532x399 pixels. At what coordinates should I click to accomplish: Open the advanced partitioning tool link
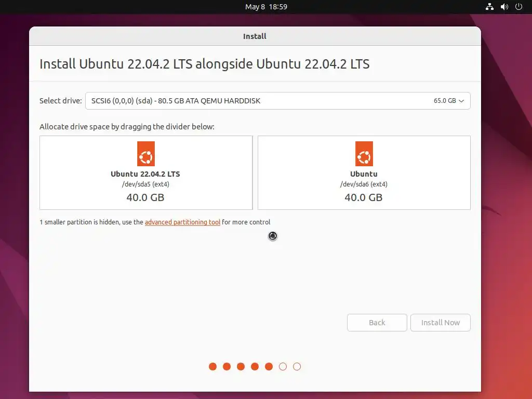pos(182,222)
